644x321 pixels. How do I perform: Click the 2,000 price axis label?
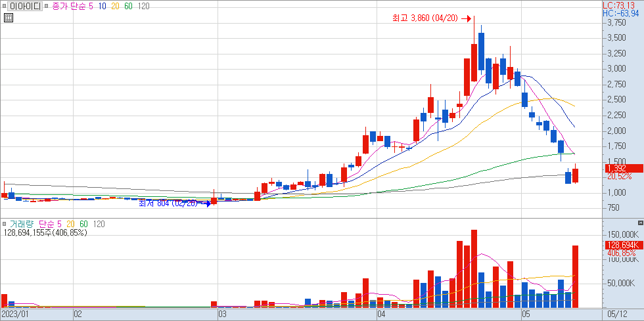[617, 131]
